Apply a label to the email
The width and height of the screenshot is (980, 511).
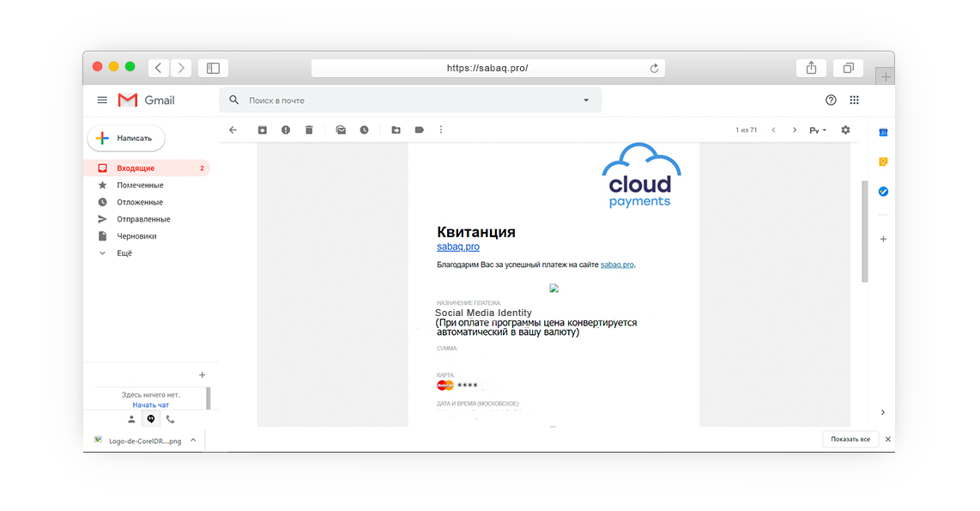(420, 130)
